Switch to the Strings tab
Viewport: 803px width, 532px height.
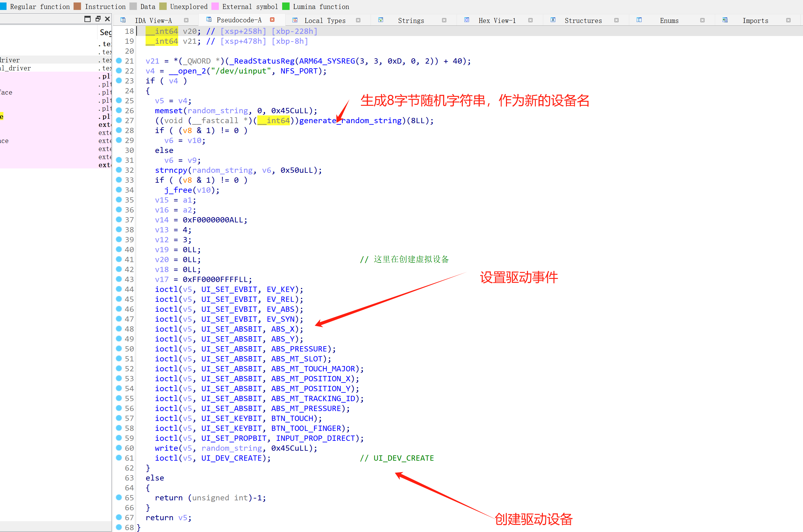[411, 21]
